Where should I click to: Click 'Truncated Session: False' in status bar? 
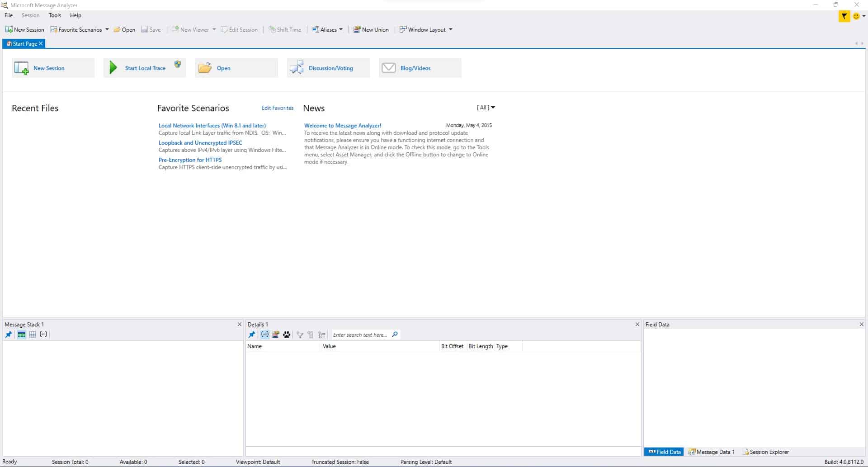point(340,462)
